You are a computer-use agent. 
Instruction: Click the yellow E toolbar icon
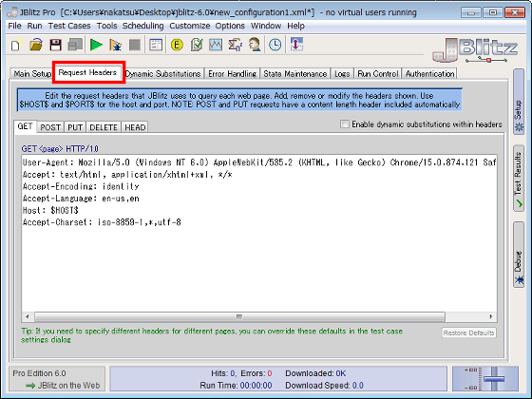pos(177,45)
